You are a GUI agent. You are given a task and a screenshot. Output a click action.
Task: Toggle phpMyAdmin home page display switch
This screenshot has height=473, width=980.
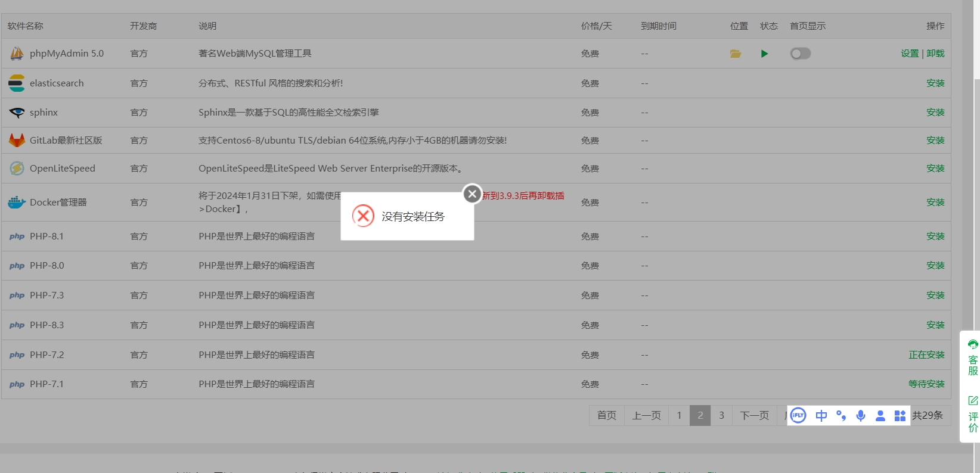pyautogui.click(x=801, y=54)
